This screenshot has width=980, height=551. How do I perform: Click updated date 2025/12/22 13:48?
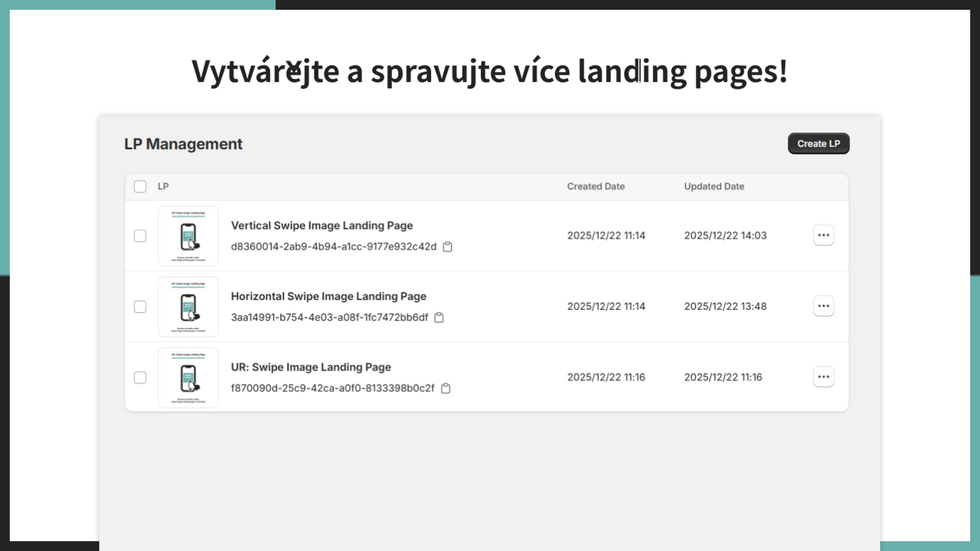click(725, 306)
